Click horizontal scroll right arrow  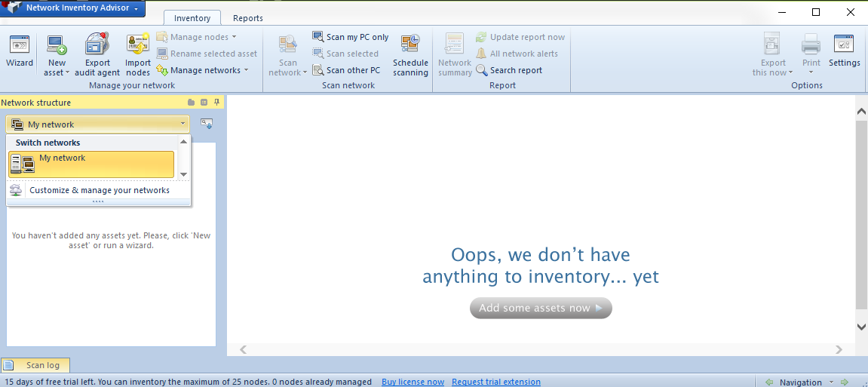[839, 349]
